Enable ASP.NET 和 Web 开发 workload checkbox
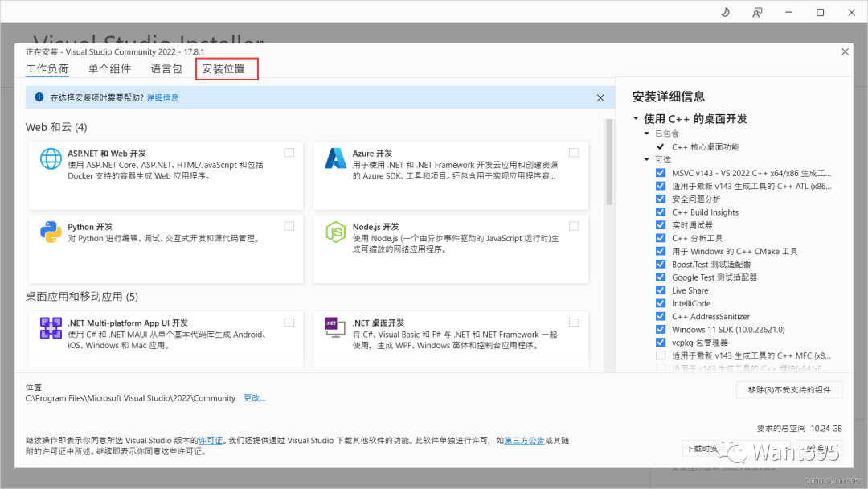Image resolution: width=868 pixels, height=489 pixels. 289,153
